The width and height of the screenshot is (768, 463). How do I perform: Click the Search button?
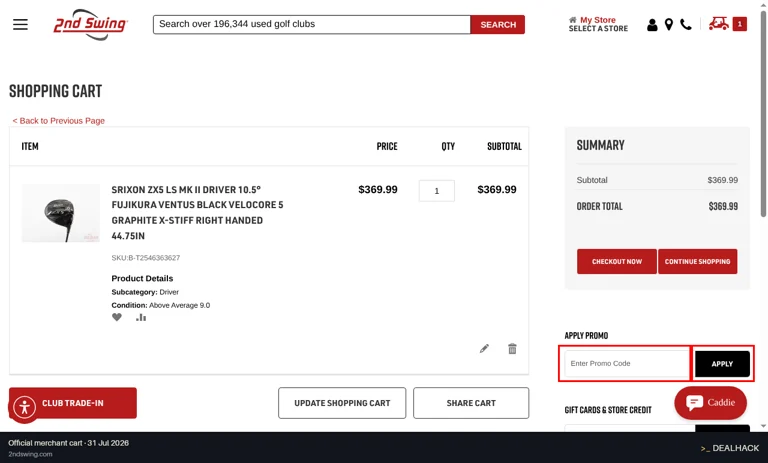[498, 24]
